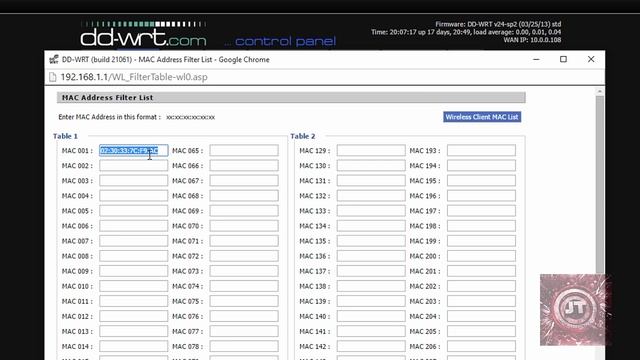The image size is (640, 360).
Task: Focus the MAC 003 input field
Action: click(x=133, y=181)
